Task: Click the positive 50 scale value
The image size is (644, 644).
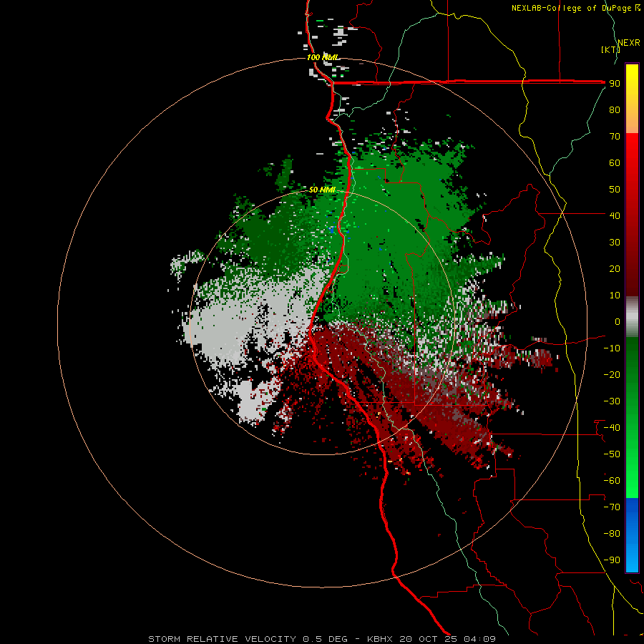Action: (615, 190)
